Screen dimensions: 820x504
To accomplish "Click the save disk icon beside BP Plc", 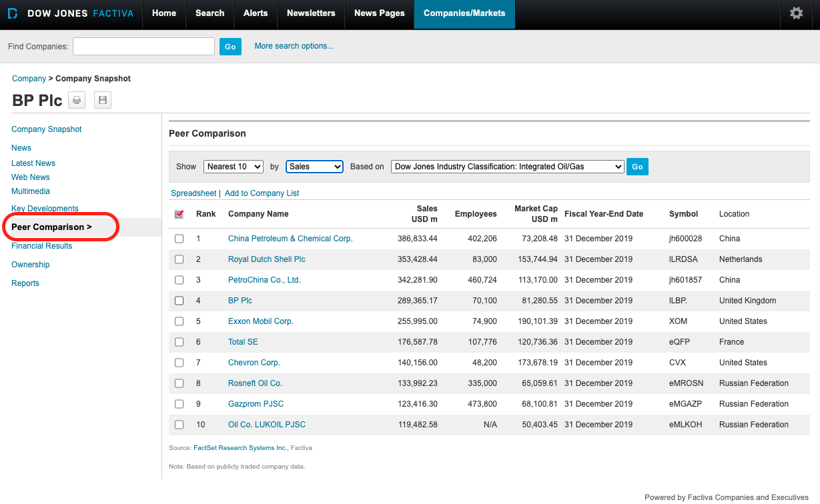I will point(102,101).
